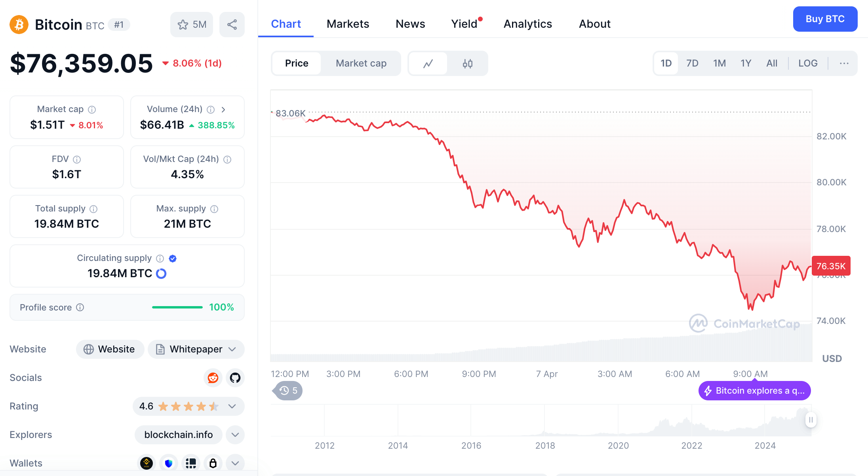The image size is (868, 476).
Task: Open Bitcoin's GitHub from Socials
Action: pos(235,378)
